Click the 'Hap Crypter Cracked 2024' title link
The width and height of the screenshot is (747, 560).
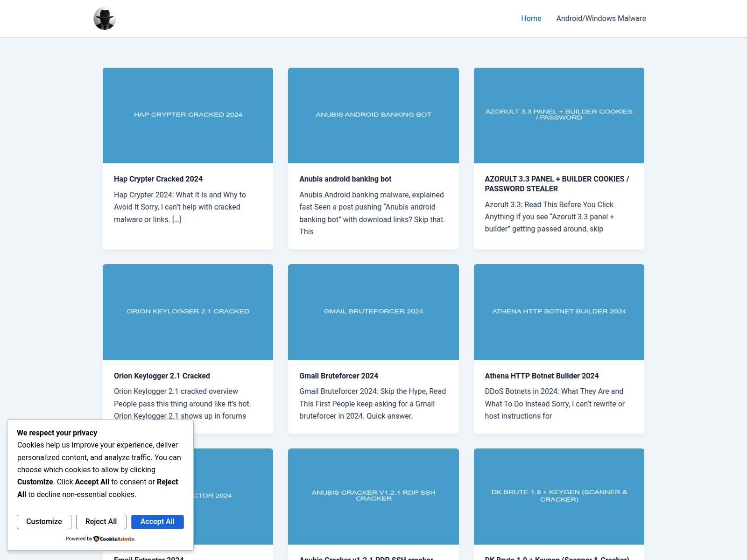(x=158, y=179)
